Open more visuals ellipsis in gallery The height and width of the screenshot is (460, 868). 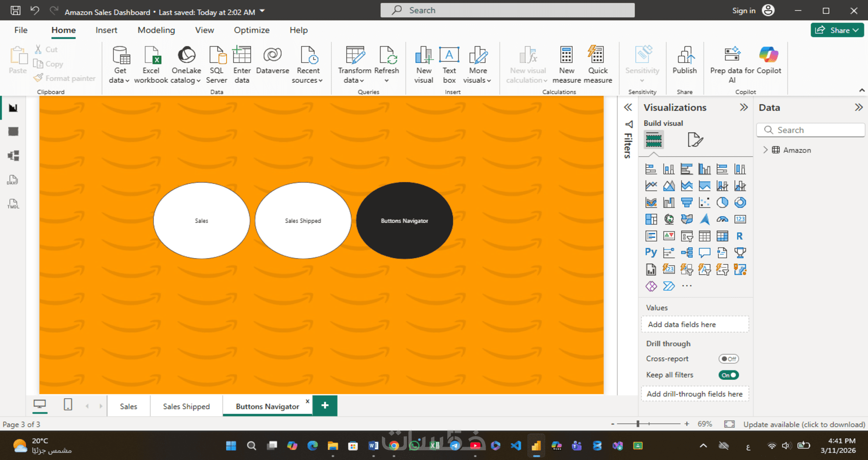[x=687, y=286]
